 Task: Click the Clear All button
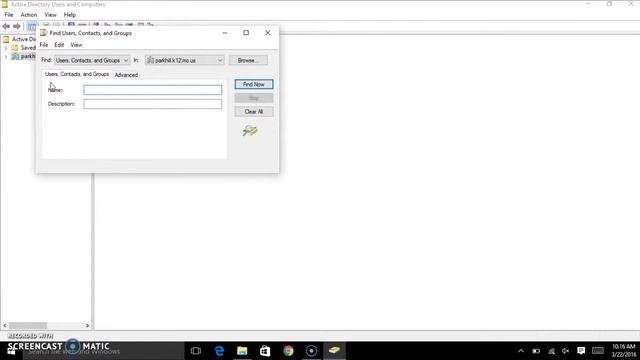pyautogui.click(x=254, y=112)
